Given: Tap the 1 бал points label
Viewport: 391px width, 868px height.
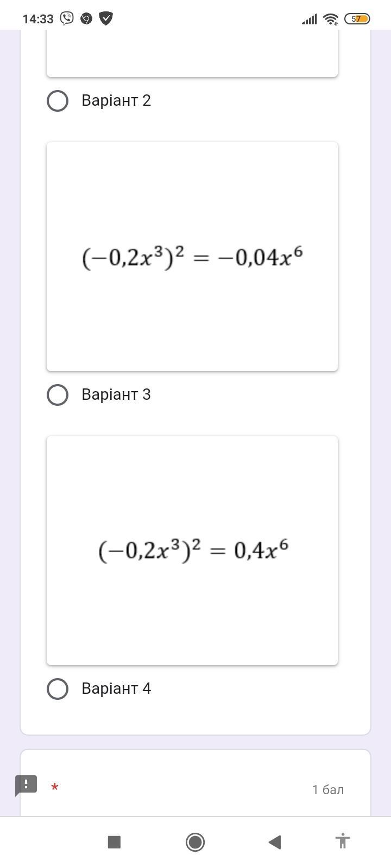Looking at the screenshot, I should [328, 790].
